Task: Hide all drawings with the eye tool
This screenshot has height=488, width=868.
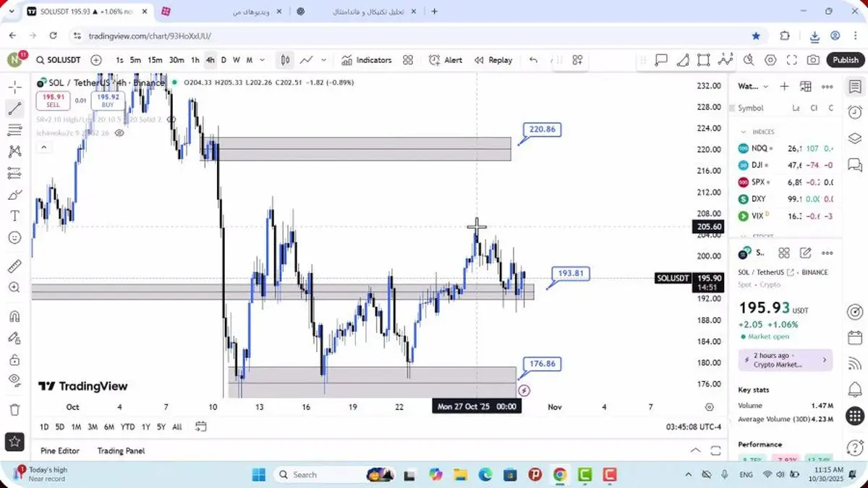Action: point(14,380)
